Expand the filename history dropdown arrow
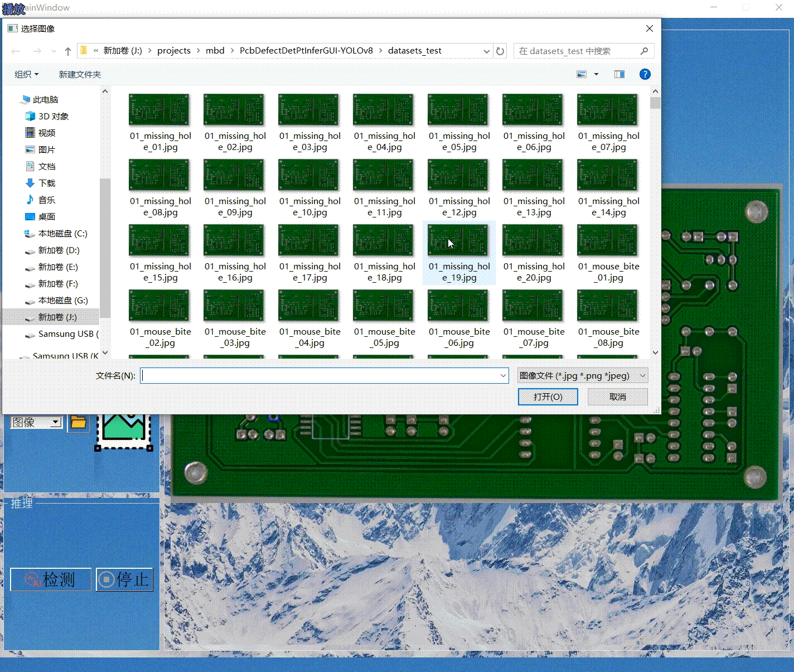 503,376
